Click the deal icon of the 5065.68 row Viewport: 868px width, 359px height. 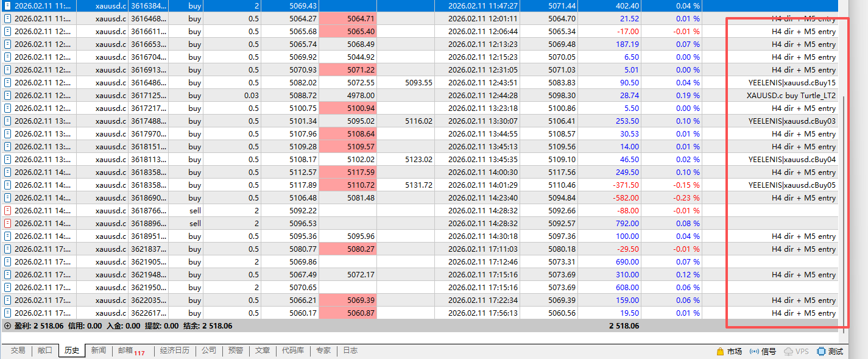[x=7, y=31]
